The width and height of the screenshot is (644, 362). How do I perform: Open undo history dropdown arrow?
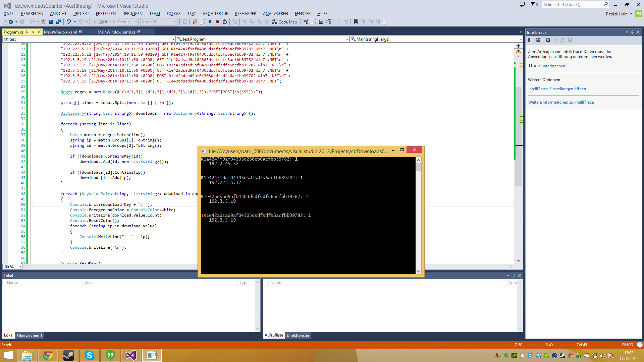[74, 22]
